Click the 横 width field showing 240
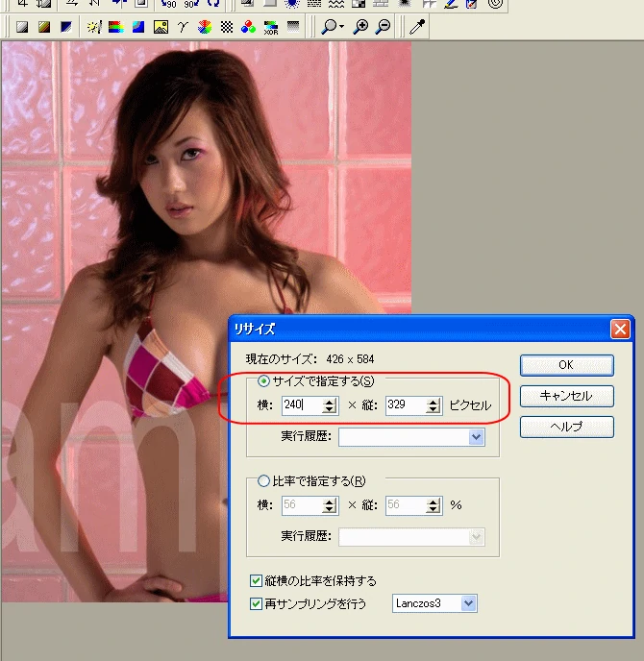This screenshot has height=661, width=644. pos(301,405)
